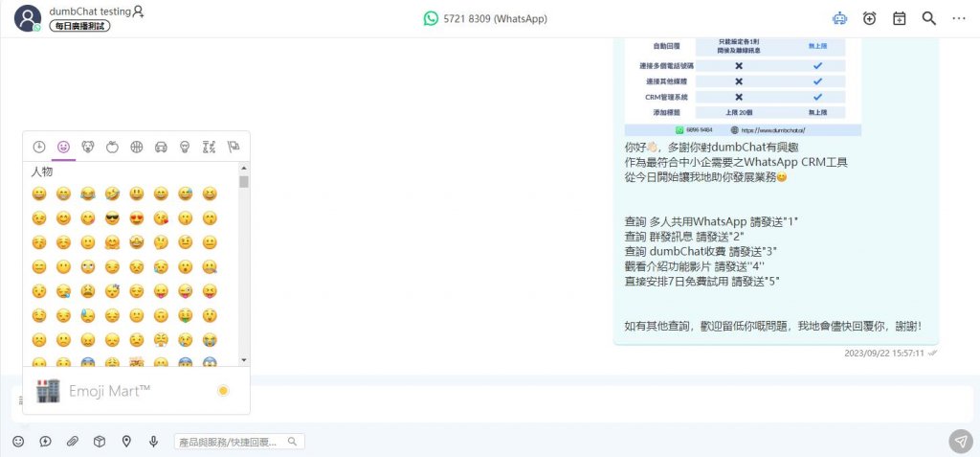Viewport: 980px width, 457px height.
Task: Switch to symbols emoji tab
Action: (210, 148)
